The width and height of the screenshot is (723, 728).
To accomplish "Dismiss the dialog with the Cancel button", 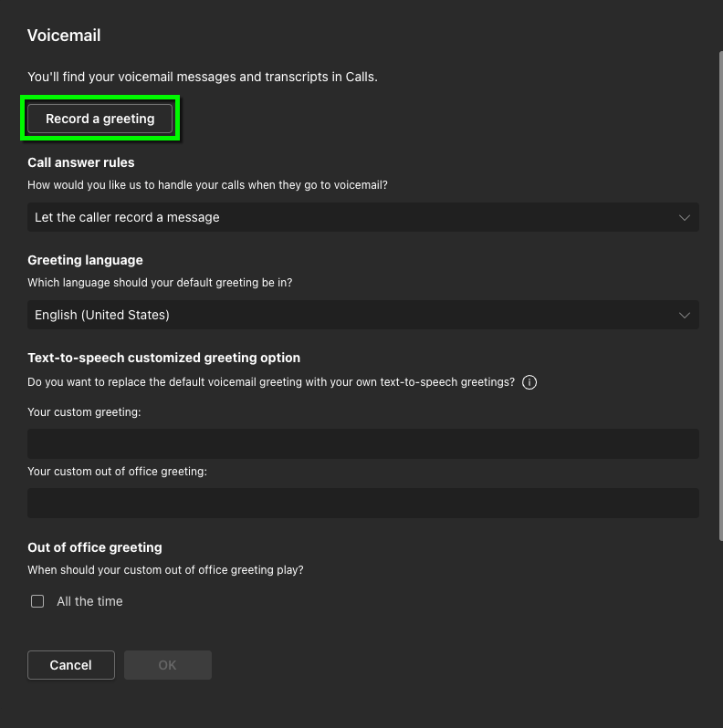I will tap(71, 665).
